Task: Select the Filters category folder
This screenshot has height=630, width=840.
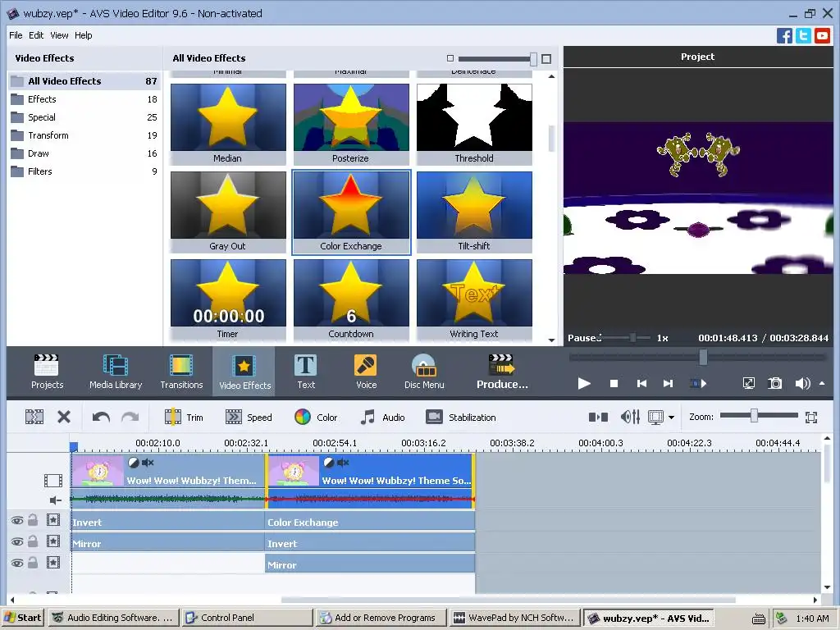Action: tap(84, 171)
